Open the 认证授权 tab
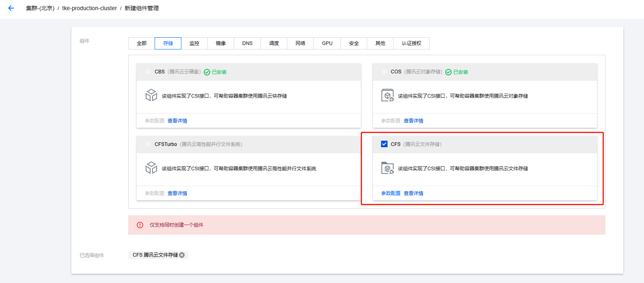644x283 pixels. 411,43
